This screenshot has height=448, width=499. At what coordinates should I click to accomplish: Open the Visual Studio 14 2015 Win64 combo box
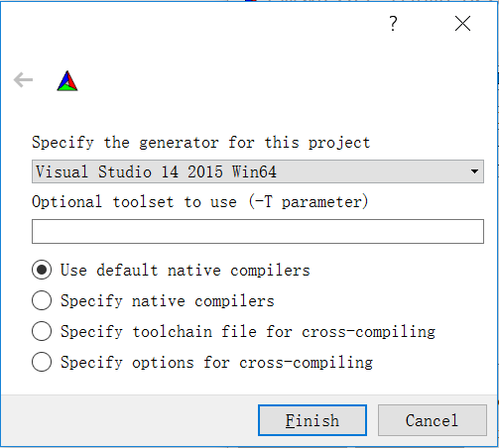coord(258,171)
